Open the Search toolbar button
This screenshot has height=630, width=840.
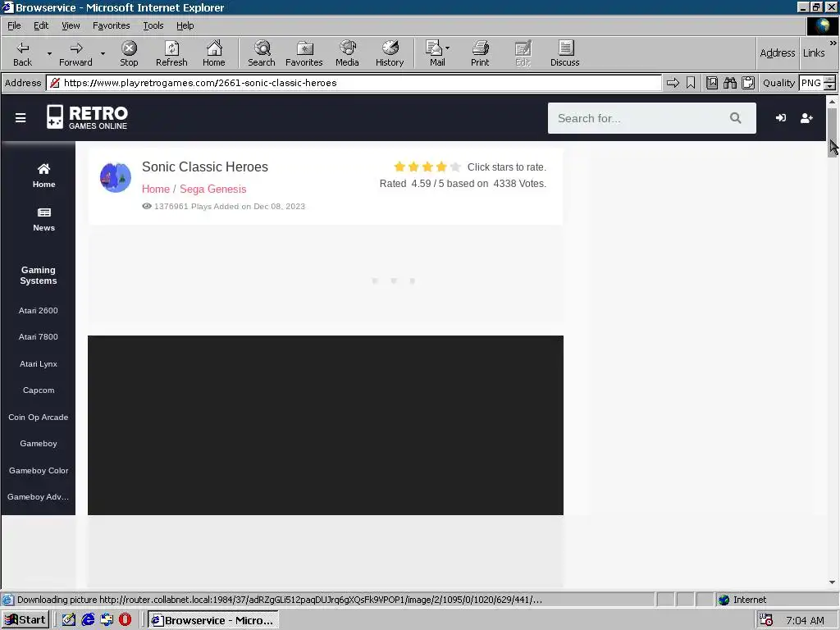(262, 53)
